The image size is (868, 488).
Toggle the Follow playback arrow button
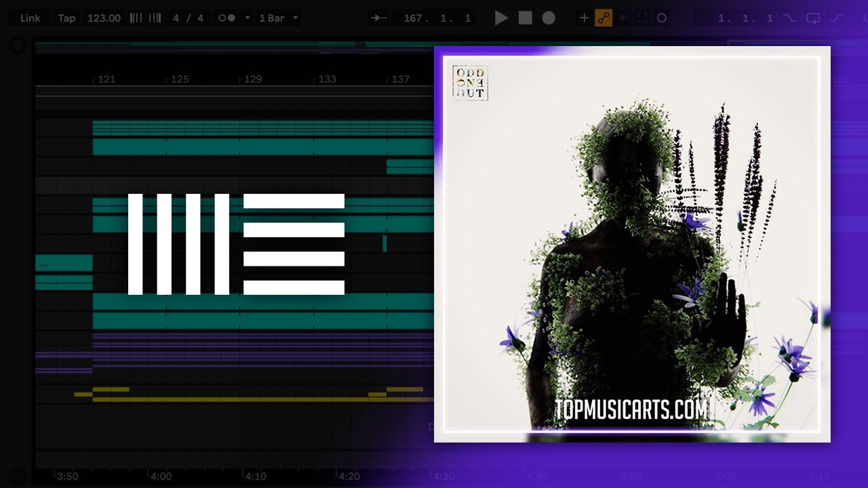[380, 18]
